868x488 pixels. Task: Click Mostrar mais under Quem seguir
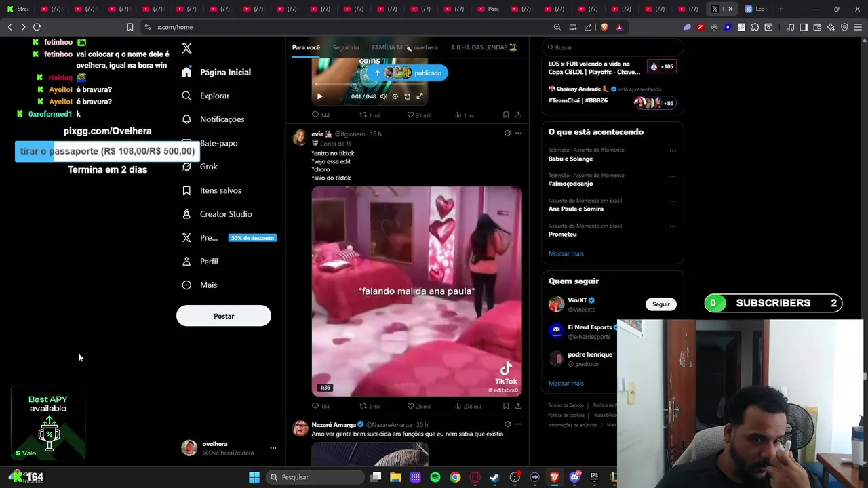pos(566,384)
